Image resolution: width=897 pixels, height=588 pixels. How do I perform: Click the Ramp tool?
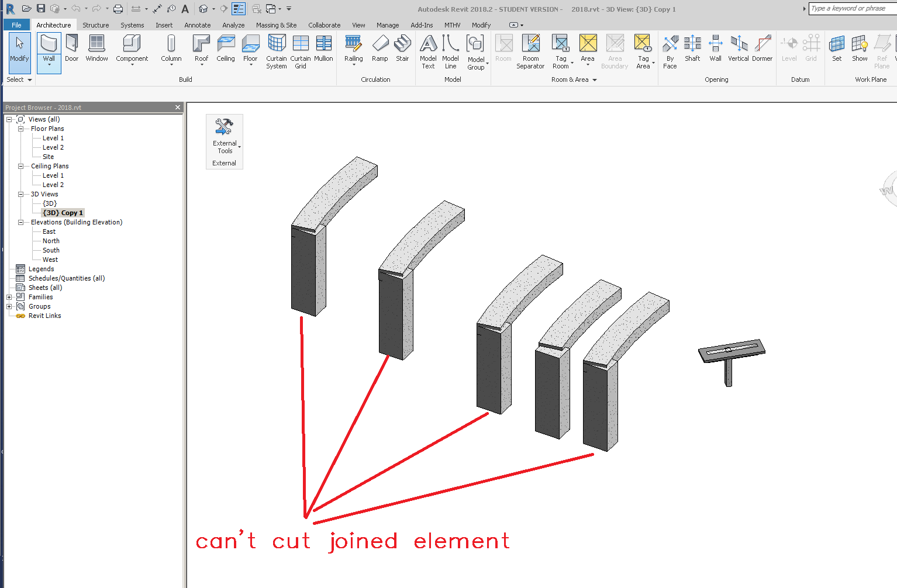point(380,48)
